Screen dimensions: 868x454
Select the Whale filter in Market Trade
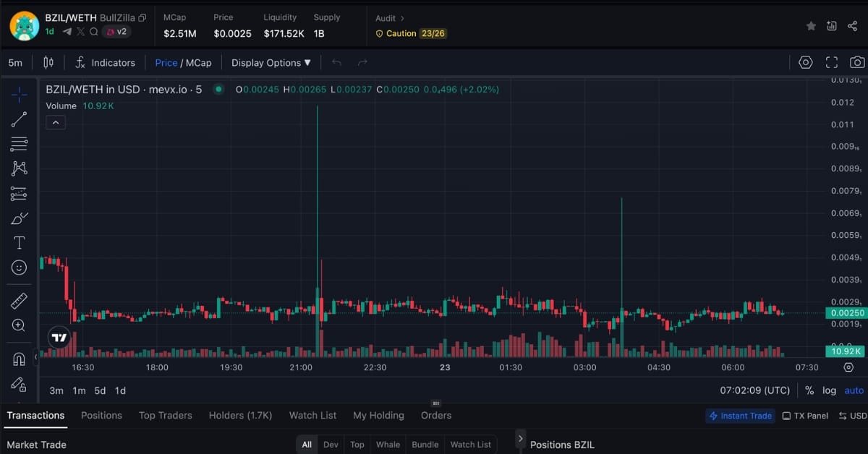388,445
